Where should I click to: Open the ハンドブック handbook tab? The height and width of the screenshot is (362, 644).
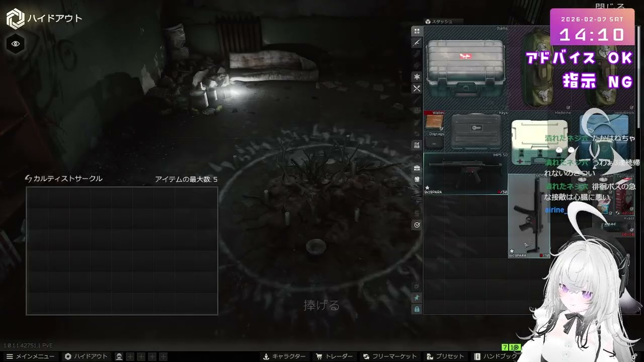coord(496,356)
